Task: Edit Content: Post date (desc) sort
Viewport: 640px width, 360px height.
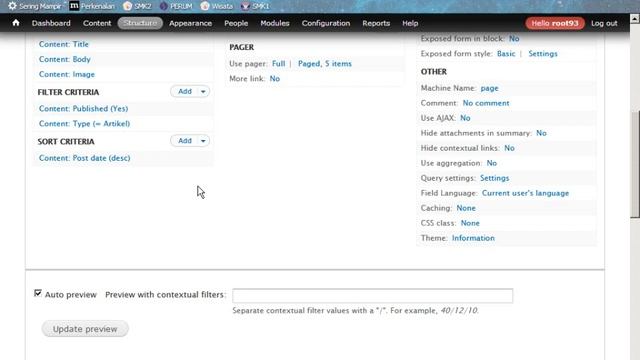Action: click(84, 158)
